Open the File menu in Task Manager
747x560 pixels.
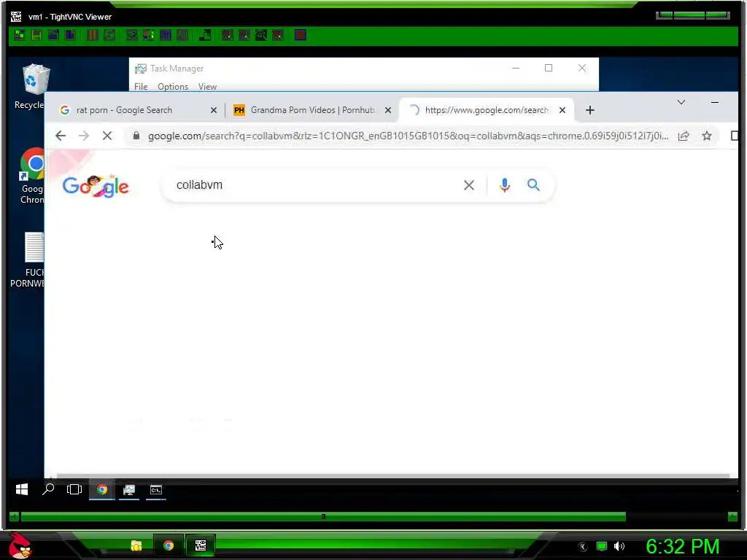(x=141, y=87)
